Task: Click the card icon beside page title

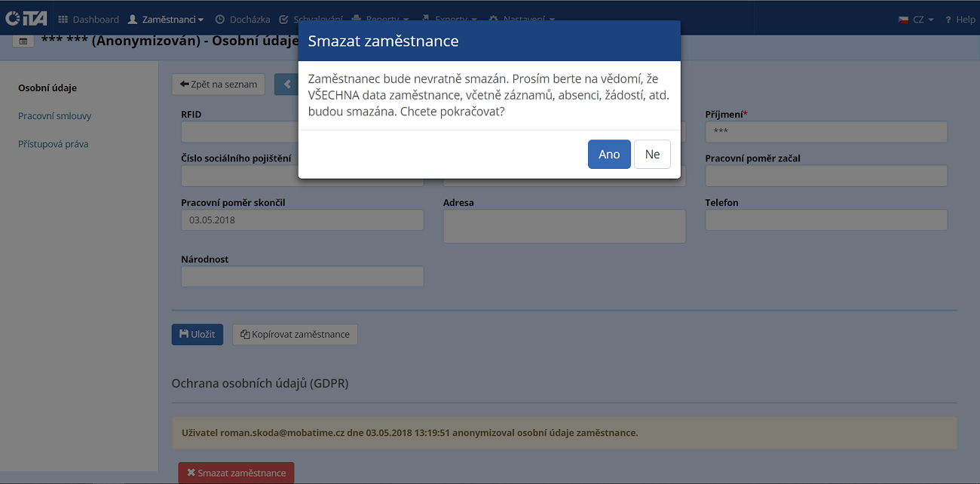Action: click(23, 41)
